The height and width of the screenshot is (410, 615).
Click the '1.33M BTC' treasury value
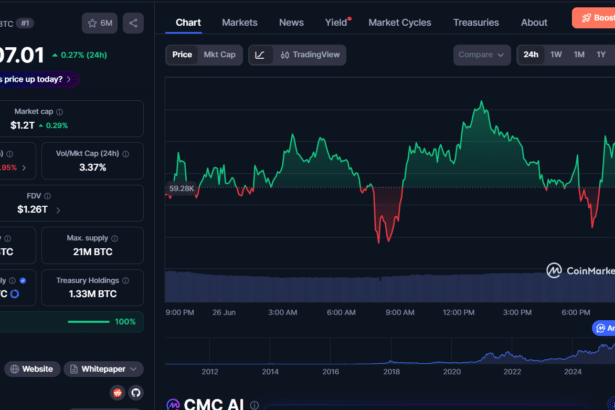pos(93,294)
